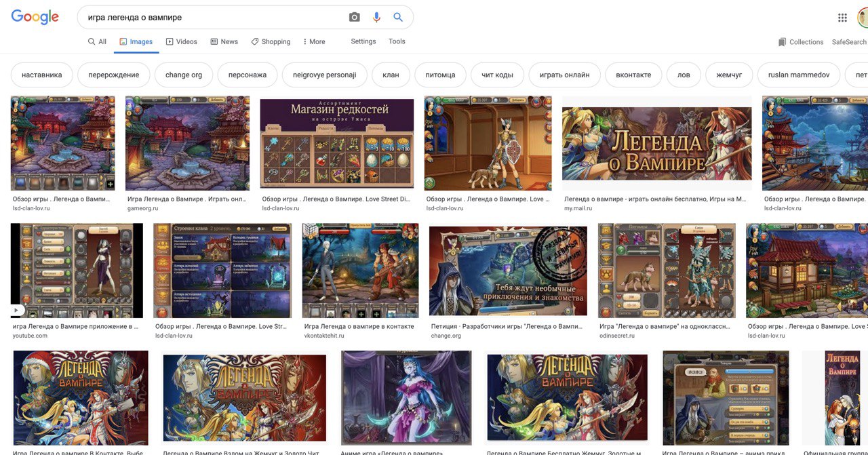Switch to the All results tab
Image resolution: width=868 pixels, height=455 pixels.
click(x=97, y=41)
